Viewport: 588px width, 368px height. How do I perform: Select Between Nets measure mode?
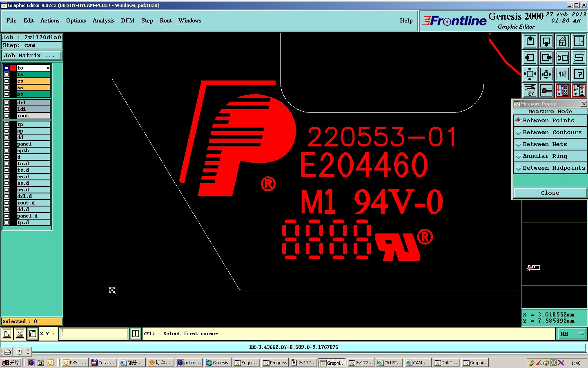tap(550, 144)
